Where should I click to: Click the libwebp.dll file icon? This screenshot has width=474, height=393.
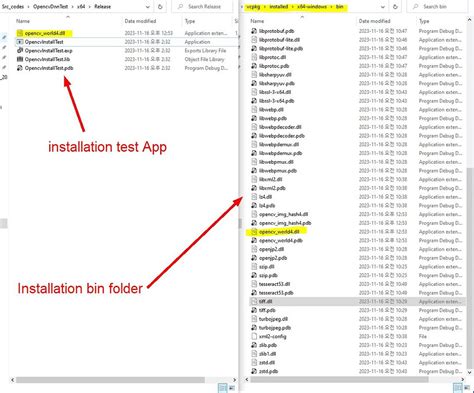point(254,109)
